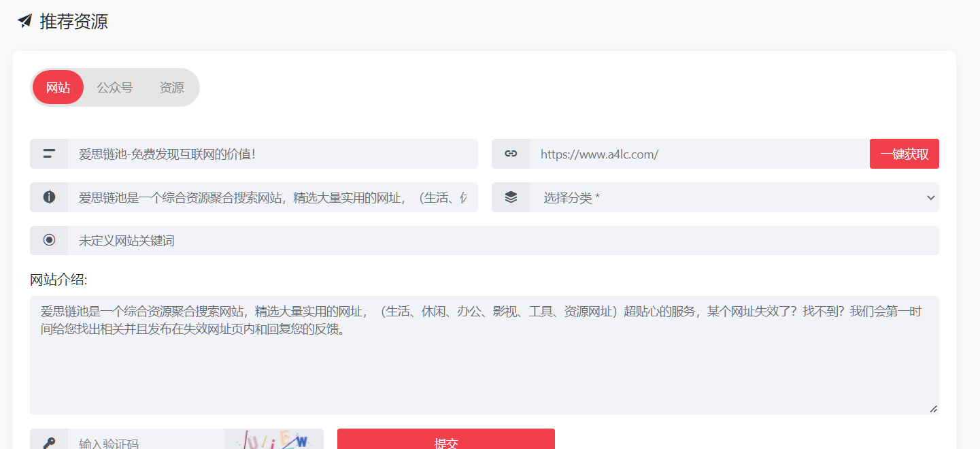The image size is (980, 449).
Task: Click the info icon before the site description field
Action: click(x=48, y=197)
